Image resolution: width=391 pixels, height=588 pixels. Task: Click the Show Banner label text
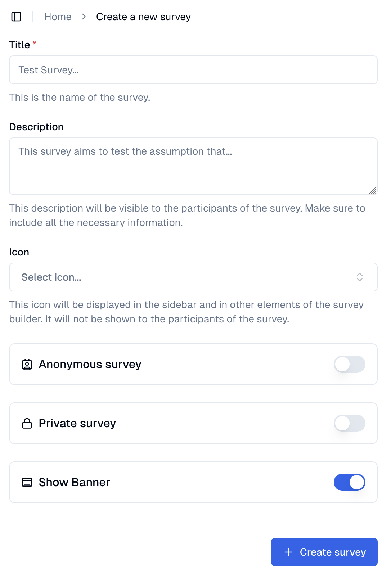[74, 482]
